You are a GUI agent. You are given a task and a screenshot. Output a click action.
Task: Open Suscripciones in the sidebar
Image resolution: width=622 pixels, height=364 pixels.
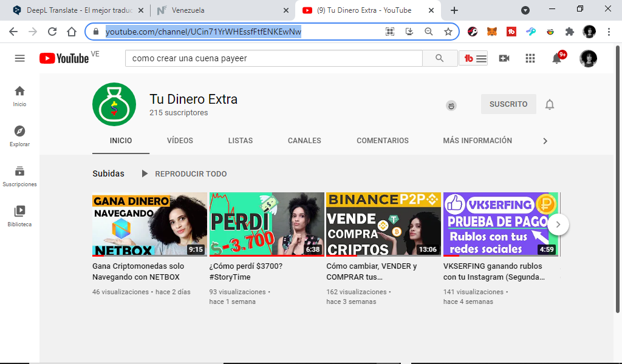[19, 177]
